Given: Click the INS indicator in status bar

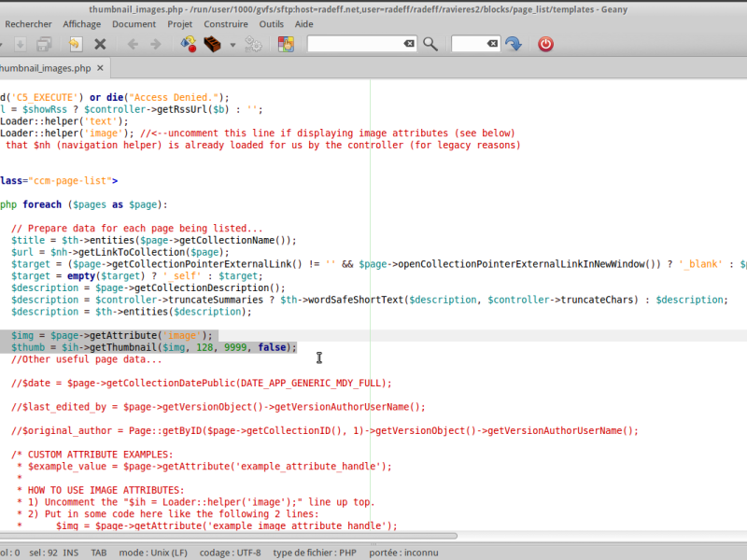Looking at the screenshot, I should [x=71, y=553].
